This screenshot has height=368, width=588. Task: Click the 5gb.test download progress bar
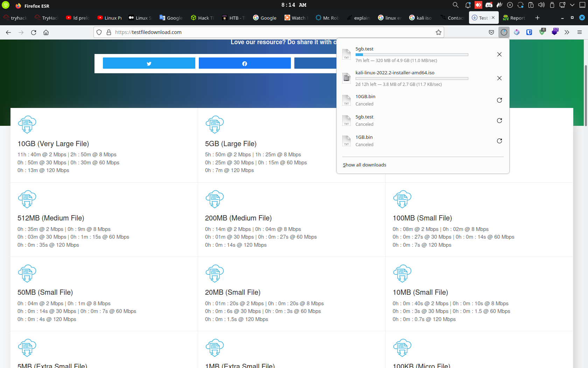coord(412,55)
